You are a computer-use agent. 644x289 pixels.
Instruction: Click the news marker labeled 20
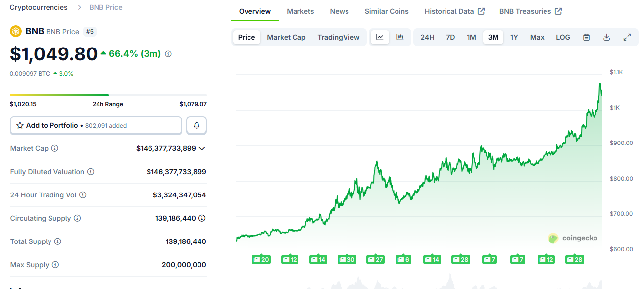coord(261,259)
